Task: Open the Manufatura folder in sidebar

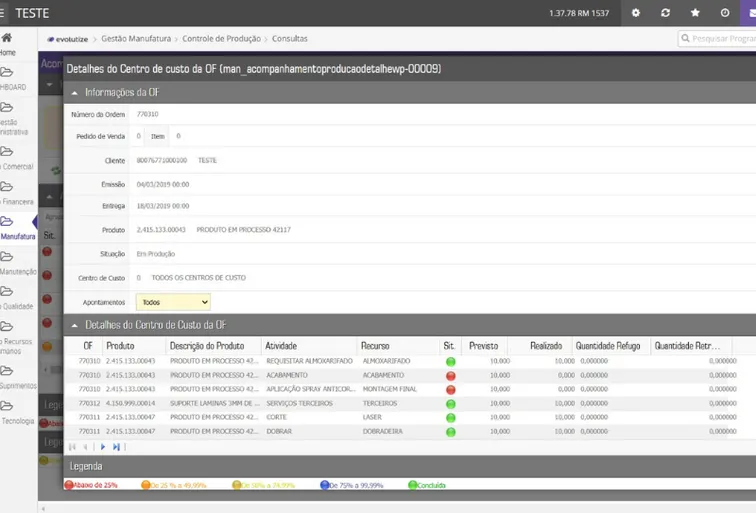Action: pyautogui.click(x=17, y=229)
